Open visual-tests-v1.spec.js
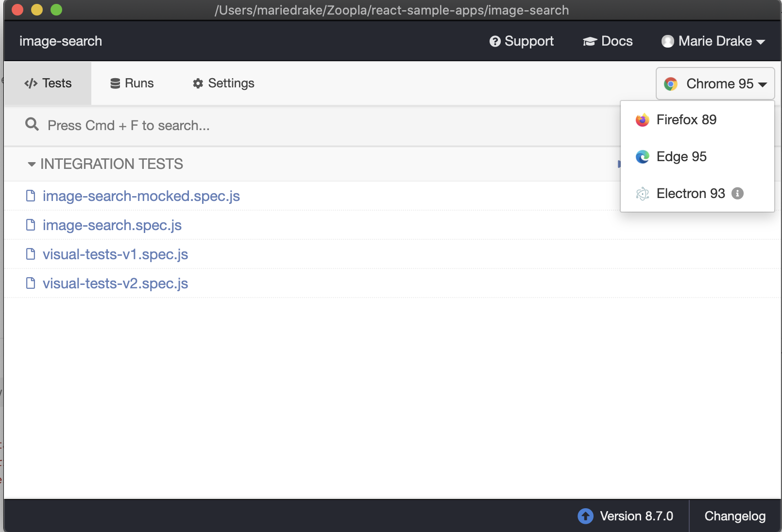The height and width of the screenshot is (532, 782). [115, 254]
